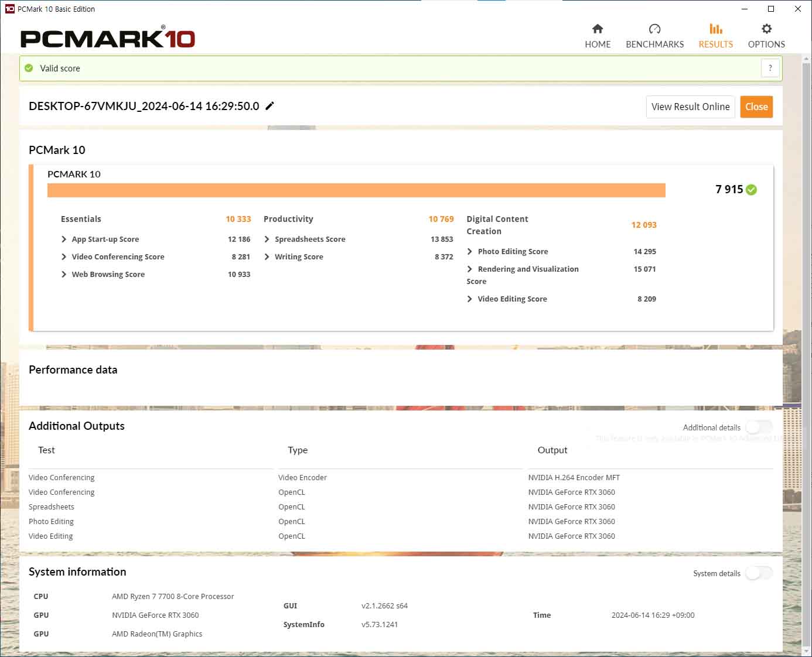Image resolution: width=812 pixels, height=657 pixels.
Task: Expand Photo Editing Score
Action: [x=470, y=251]
